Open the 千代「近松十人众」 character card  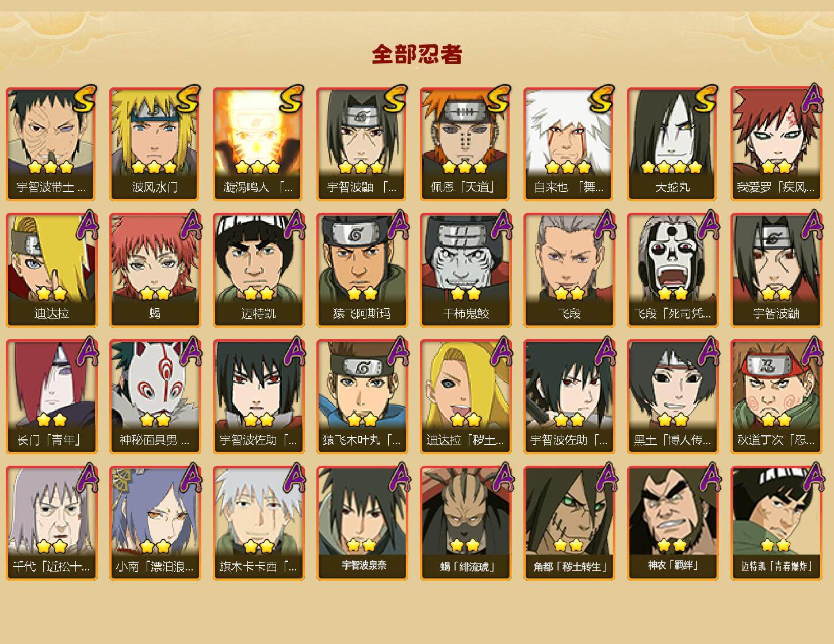coord(51,523)
